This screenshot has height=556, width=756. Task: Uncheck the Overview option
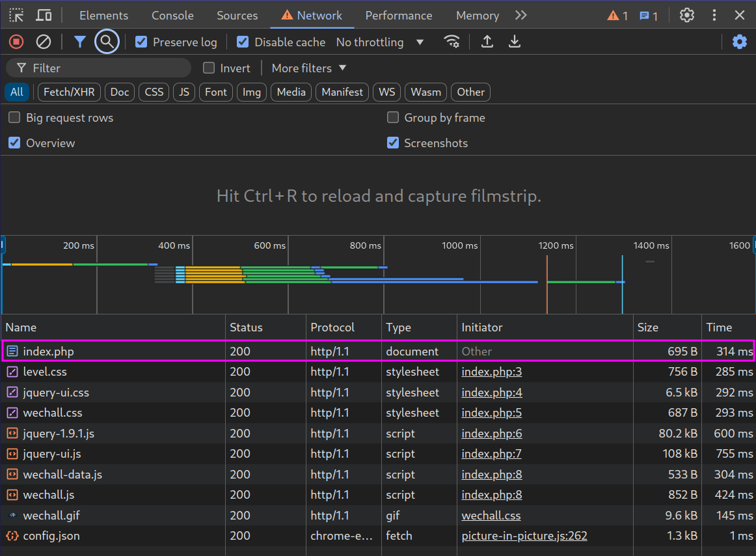(x=14, y=143)
